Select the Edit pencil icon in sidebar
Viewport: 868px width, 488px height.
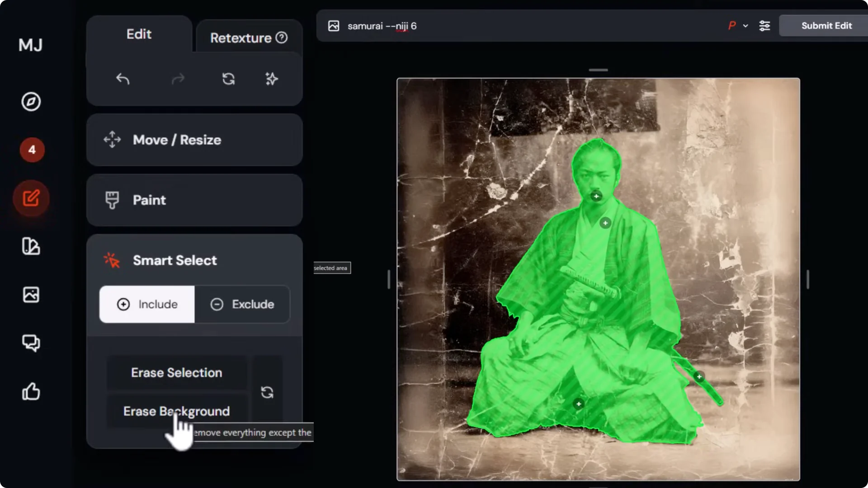click(31, 198)
